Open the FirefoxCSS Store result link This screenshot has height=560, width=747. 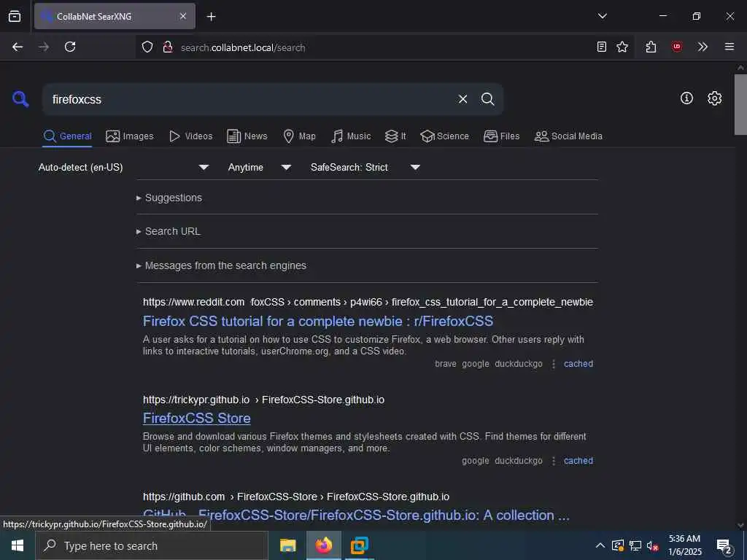click(x=197, y=418)
